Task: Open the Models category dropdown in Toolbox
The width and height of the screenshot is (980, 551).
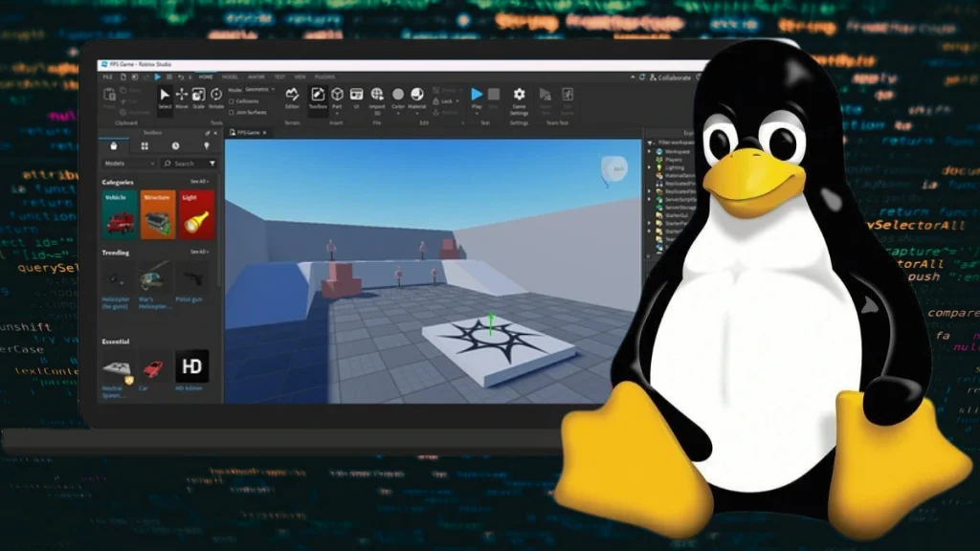Action: pos(129,164)
